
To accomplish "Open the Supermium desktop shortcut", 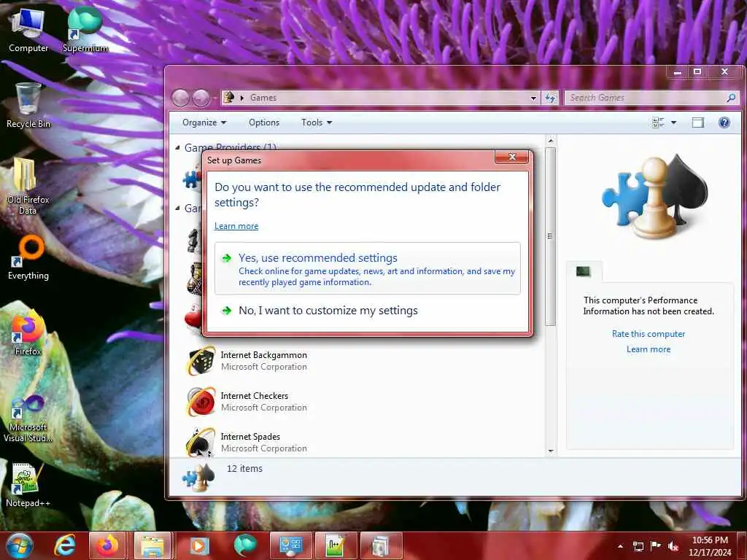I will coord(85,30).
